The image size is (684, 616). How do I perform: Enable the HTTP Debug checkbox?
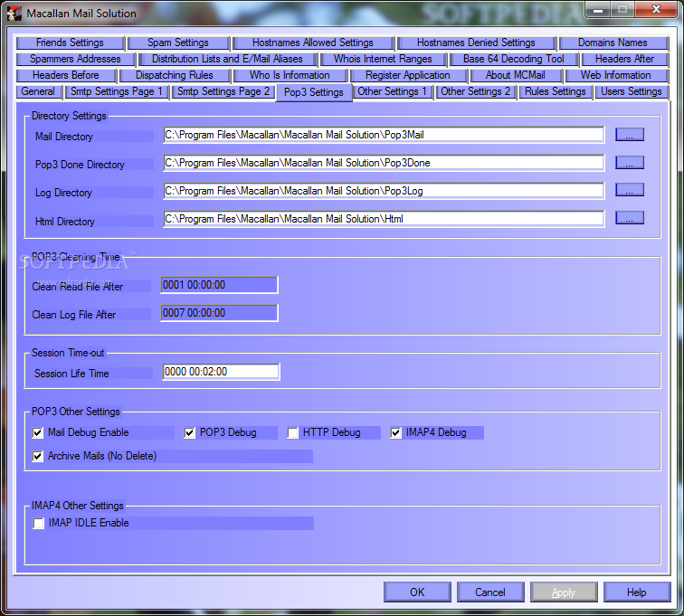[x=293, y=432]
